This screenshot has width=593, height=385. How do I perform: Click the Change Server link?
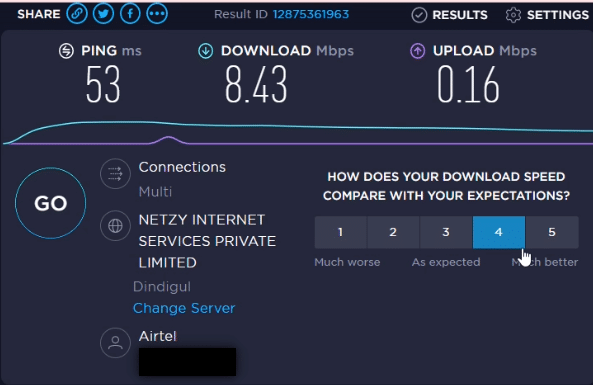(184, 308)
